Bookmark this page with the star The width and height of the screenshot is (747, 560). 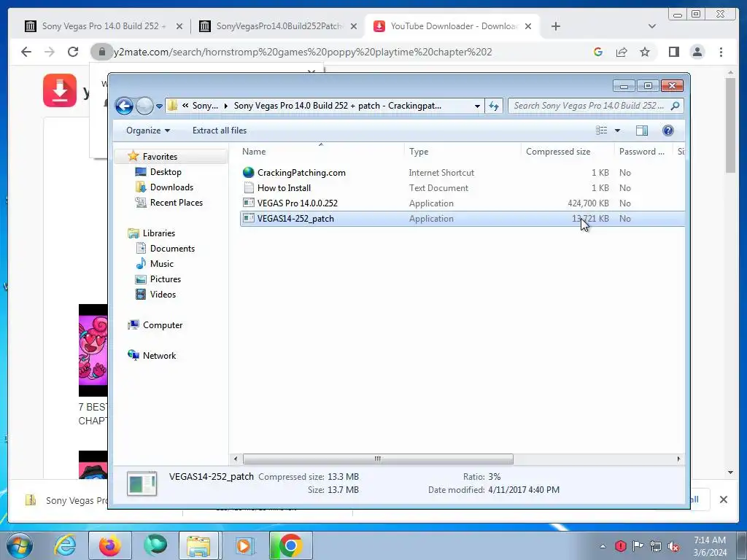click(645, 52)
